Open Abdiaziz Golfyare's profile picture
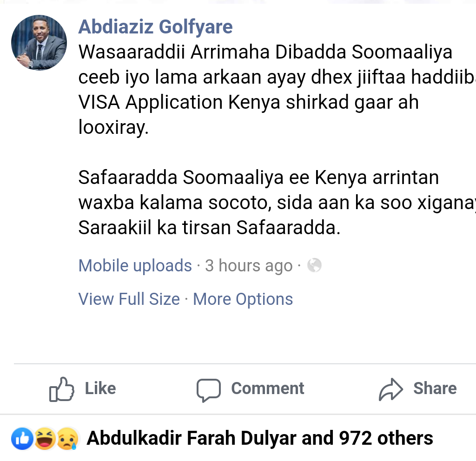Screen dimensions: 476x461 click(39, 43)
